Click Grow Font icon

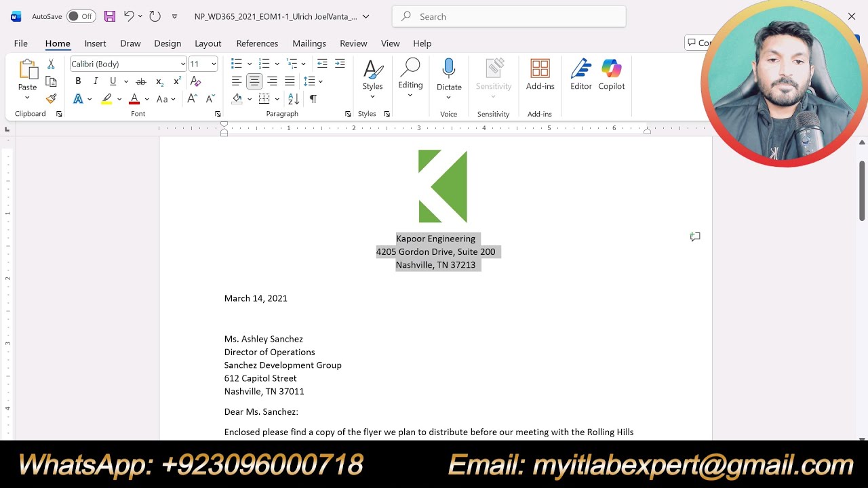[193, 99]
